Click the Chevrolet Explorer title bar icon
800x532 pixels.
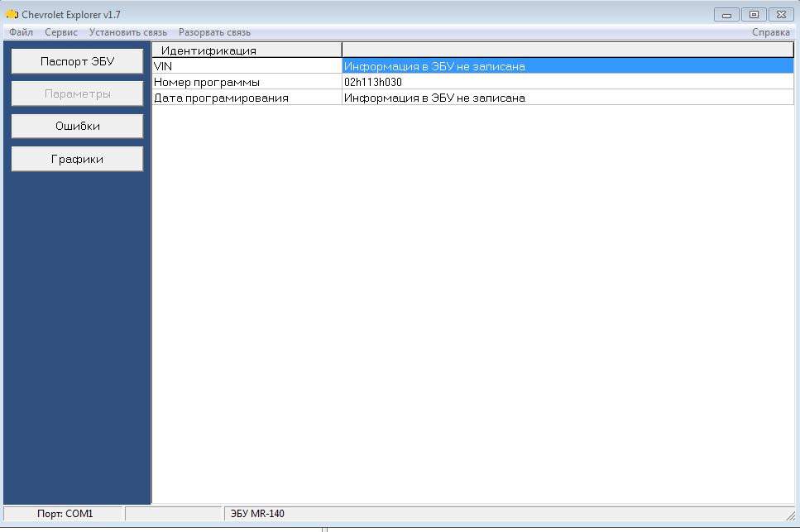pyautogui.click(x=12, y=14)
